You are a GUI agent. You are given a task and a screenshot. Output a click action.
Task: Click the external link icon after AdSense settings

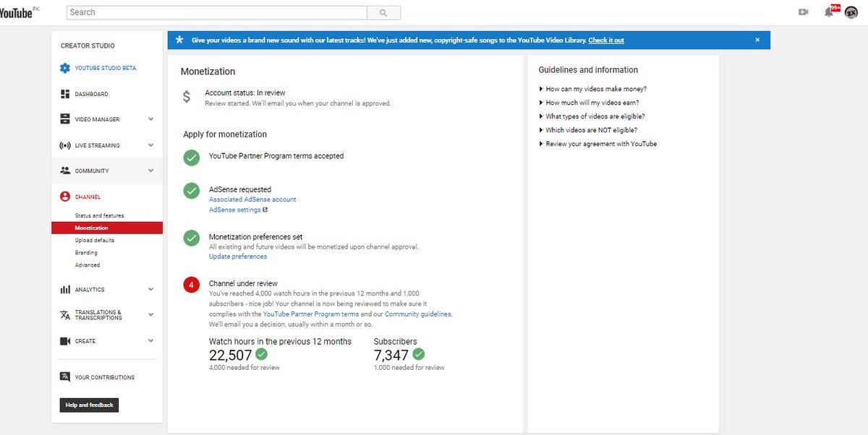click(x=265, y=210)
